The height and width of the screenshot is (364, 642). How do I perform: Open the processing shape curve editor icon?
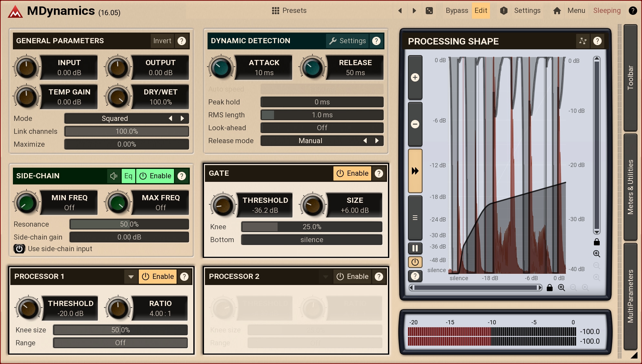[x=583, y=41]
